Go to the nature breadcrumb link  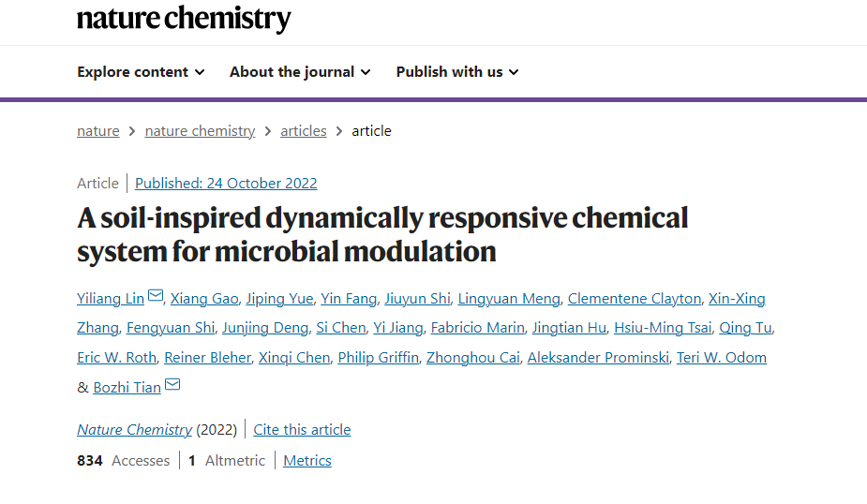(x=98, y=131)
